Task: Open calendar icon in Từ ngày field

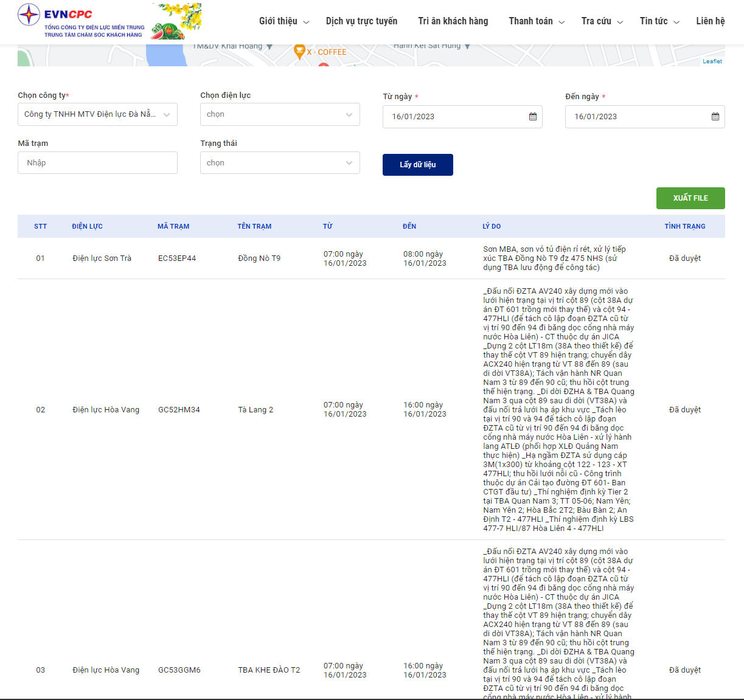Action: click(x=533, y=117)
